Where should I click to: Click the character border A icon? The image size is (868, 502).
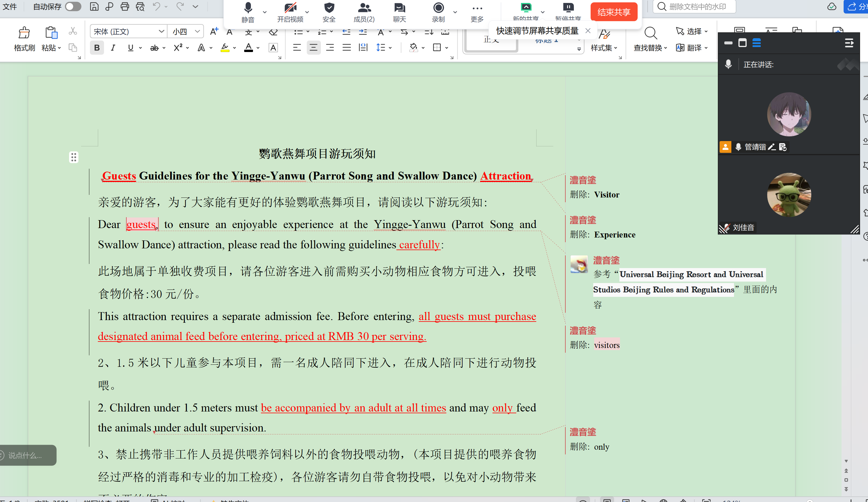pos(273,48)
